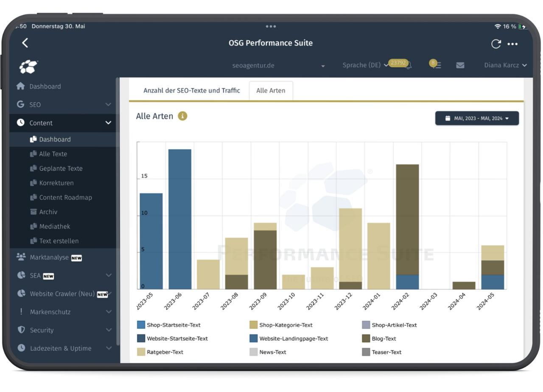The height and width of the screenshot is (392, 543).
Task: Open the Diana Karcz user menu
Action: (505, 65)
